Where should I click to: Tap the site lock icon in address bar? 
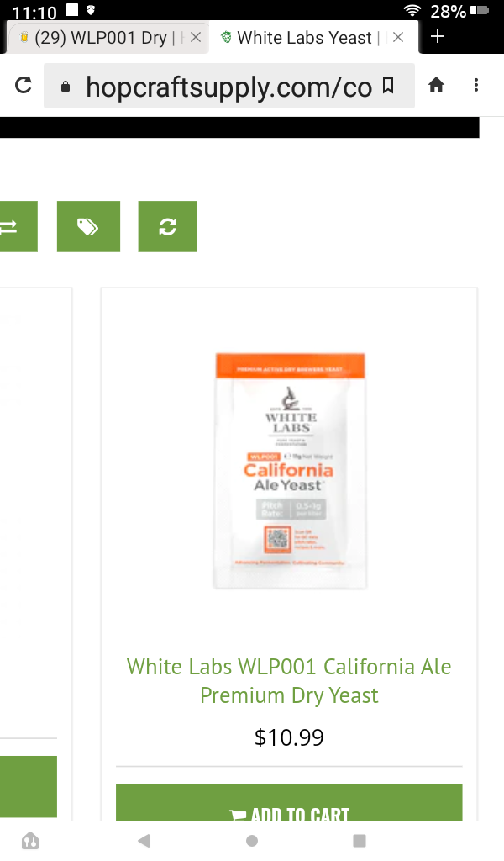point(66,87)
